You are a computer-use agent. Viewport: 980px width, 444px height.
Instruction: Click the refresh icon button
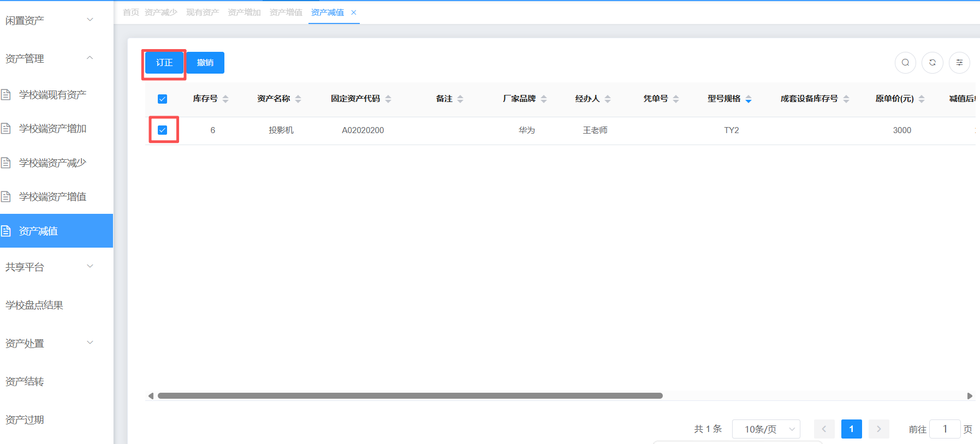tap(933, 63)
